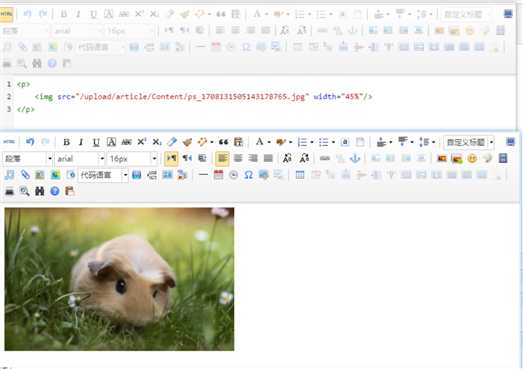Toggle underline in lower editor toolbar
Image resolution: width=523 pixels, height=369 pixels.
click(96, 142)
